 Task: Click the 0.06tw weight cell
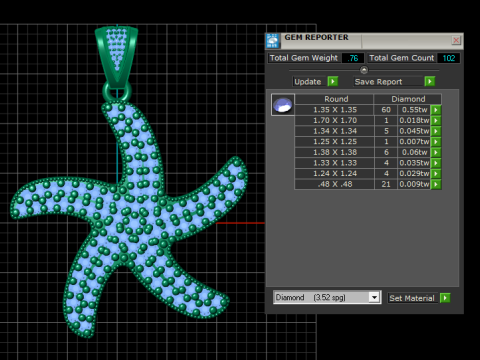click(x=414, y=152)
